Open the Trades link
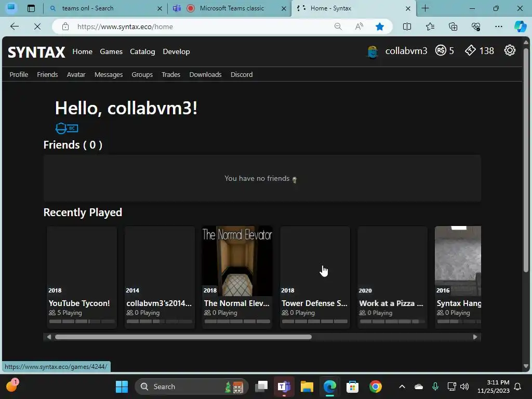The height and width of the screenshot is (399, 532). pyautogui.click(x=170, y=75)
